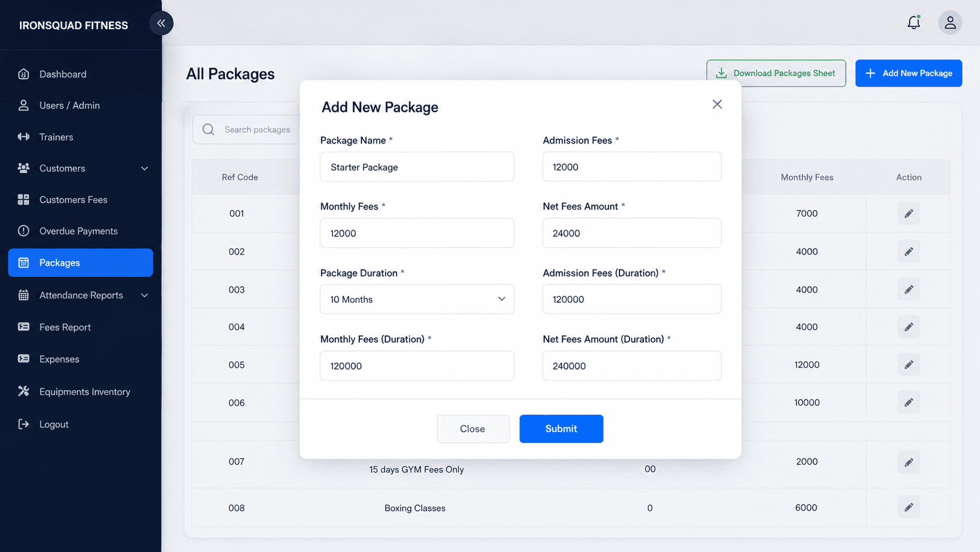The height and width of the screenshot is (552, 980).
Task: Expand the Customers submenu chevron
Action: click(x=144, y=168)
